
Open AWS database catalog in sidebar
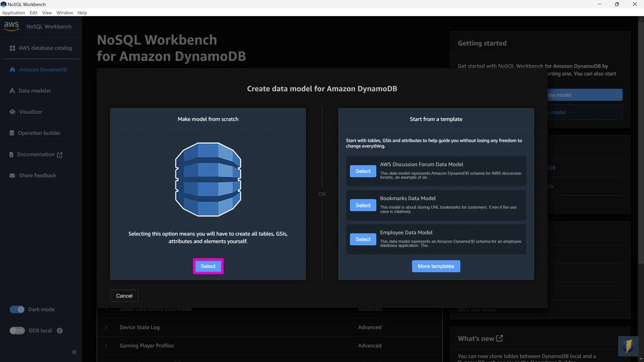pyautogui.click(x=41, y=48)
